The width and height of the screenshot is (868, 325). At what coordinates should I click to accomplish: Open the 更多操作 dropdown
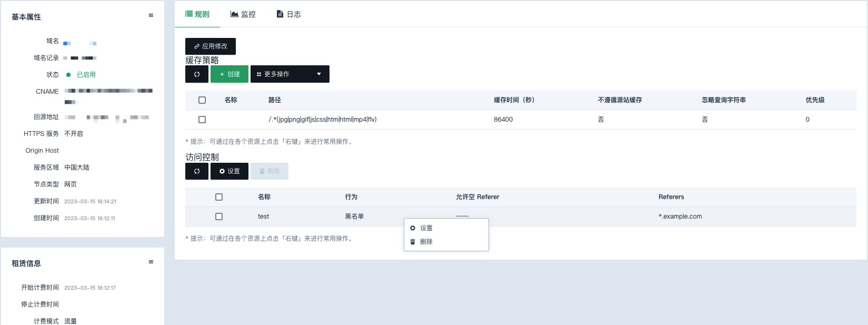(x=290, y=74)
